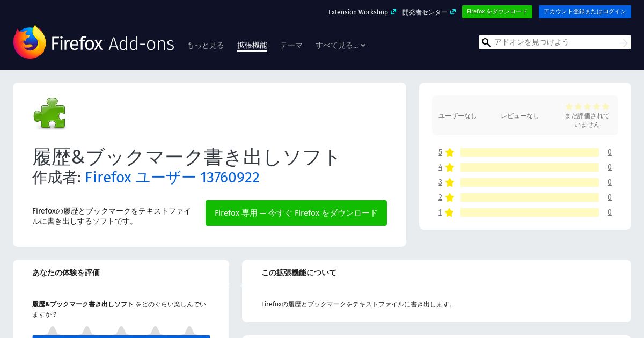The height and width of the screenshot is (338, 644).
Task: Click the 2-star review count 0
Action: point(610,197)
